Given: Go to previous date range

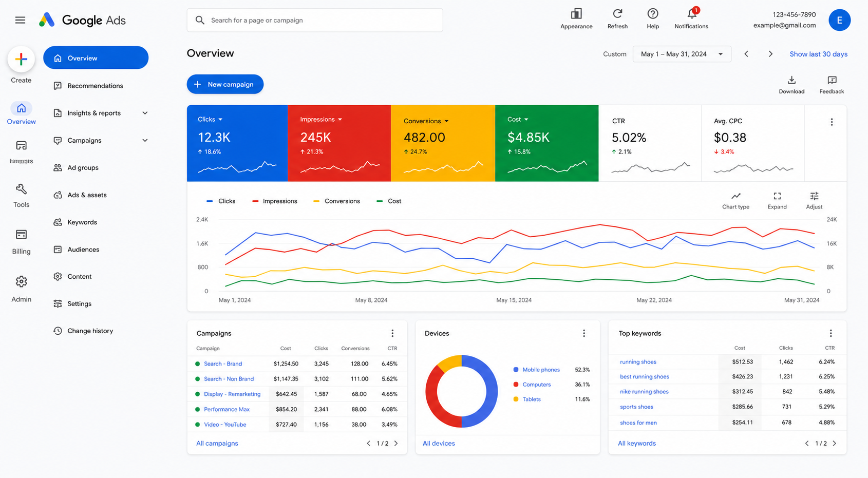Looking at the screenshot, I should tap(746, 54).
